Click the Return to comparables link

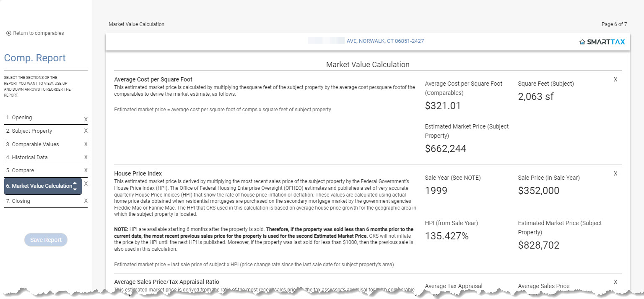[39, 33]
